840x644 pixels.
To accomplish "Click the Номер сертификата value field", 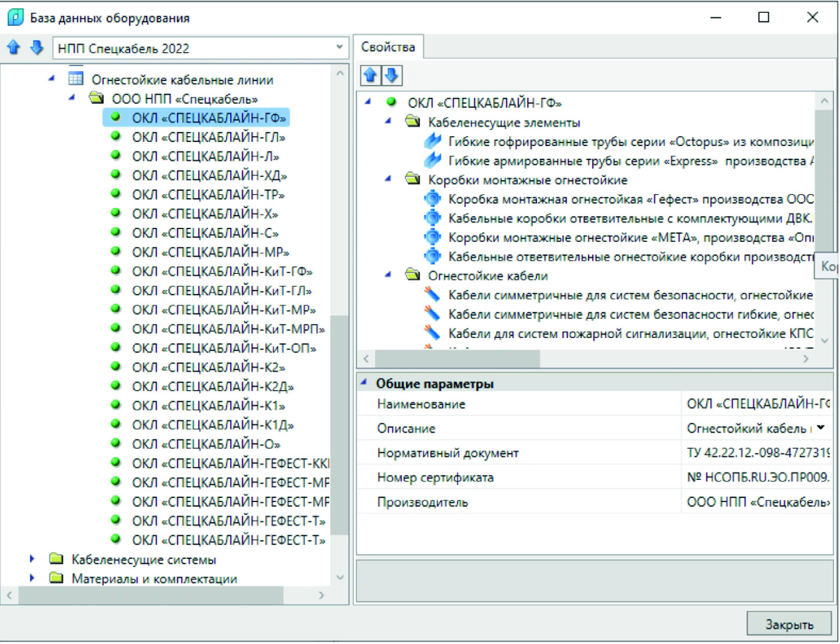I will (757, 477).
